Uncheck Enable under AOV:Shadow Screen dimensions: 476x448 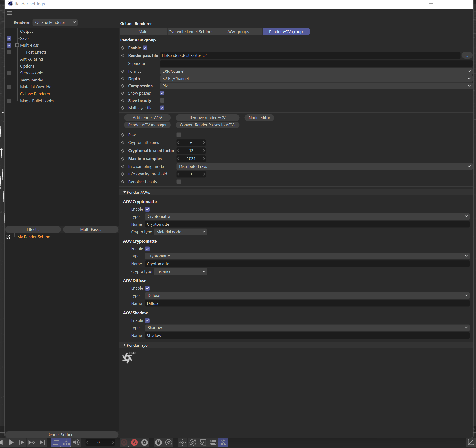pos(147,320)
